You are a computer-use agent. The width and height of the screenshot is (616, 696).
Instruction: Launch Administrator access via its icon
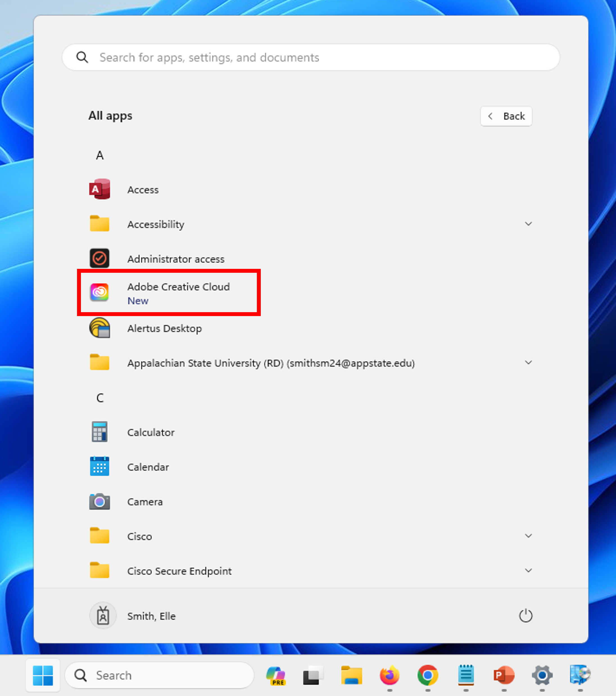click(x=99, y=258)
